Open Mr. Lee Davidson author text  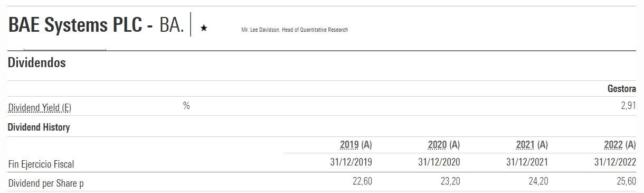pos(295,30)
